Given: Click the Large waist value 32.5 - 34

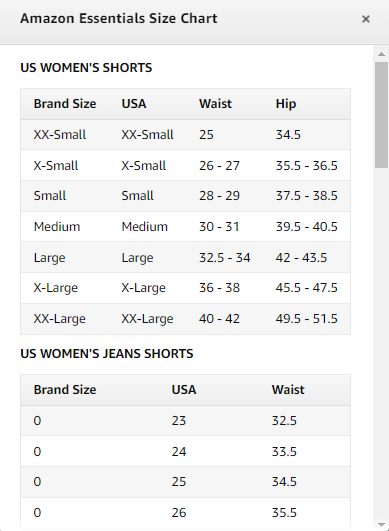Looking at the screenshot, I should click(x=224, y=258).
